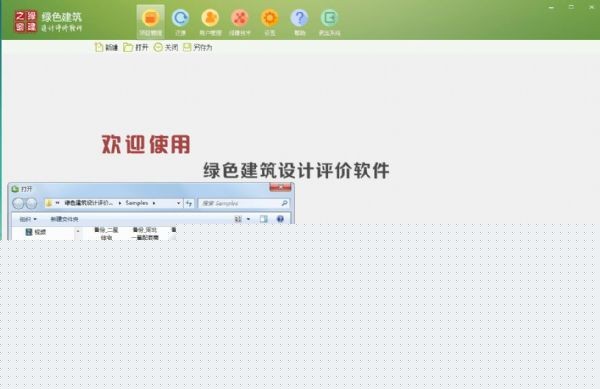
Task: Go forward in the open dialog
Action: [x=31, y=203]
